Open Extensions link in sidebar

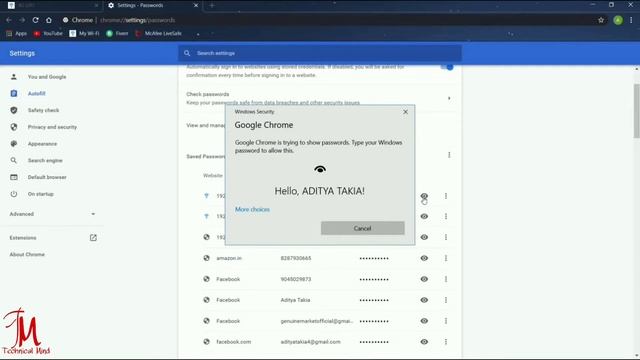tap(23, 238)
